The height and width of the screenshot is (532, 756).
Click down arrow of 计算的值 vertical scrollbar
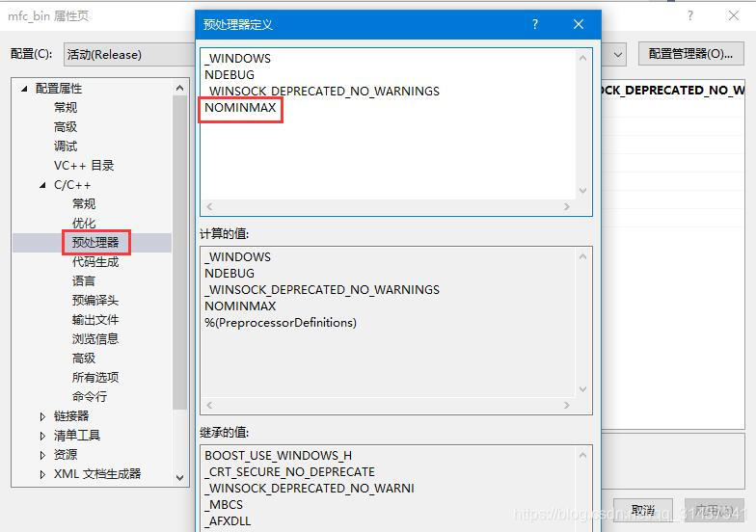point(582,389)
